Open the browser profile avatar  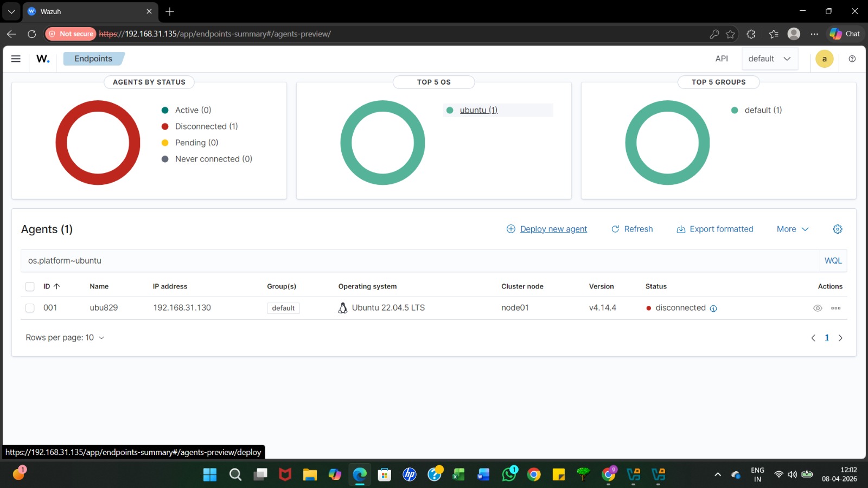[794, 34]
